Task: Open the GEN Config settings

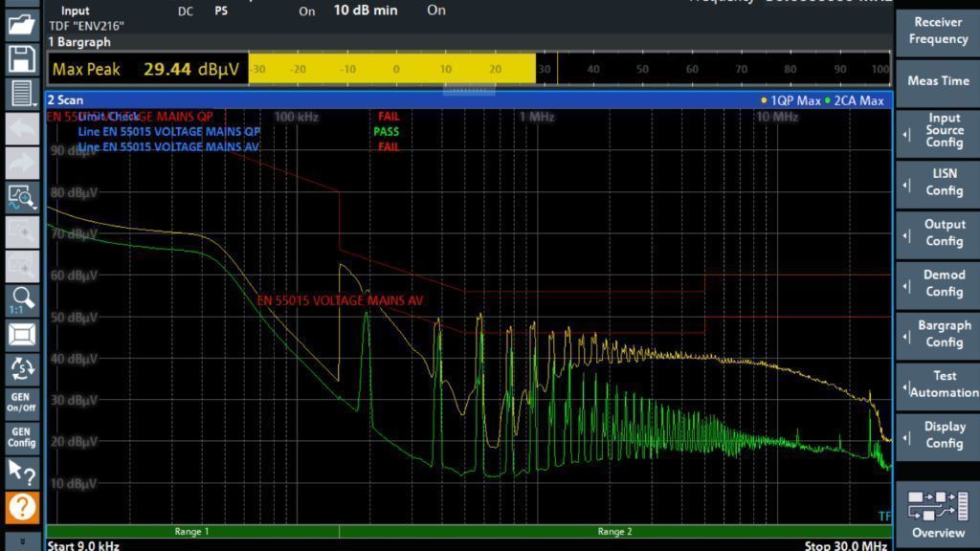Action: click(x=21, y=437)
